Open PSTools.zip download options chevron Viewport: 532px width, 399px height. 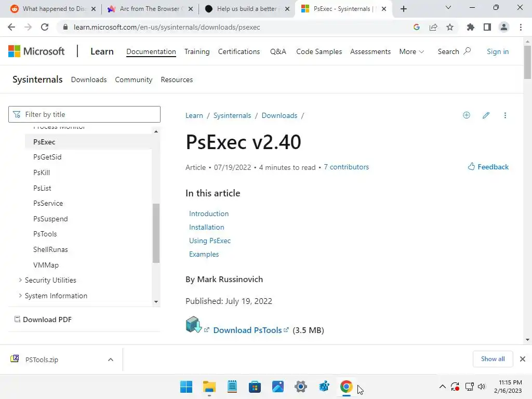click(x=111, y=360)
